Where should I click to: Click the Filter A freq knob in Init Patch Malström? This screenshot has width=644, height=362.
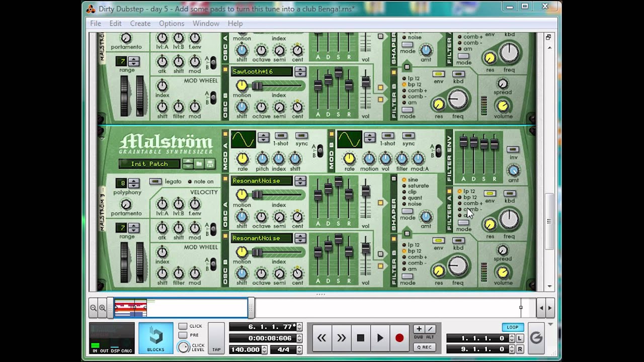509,219
